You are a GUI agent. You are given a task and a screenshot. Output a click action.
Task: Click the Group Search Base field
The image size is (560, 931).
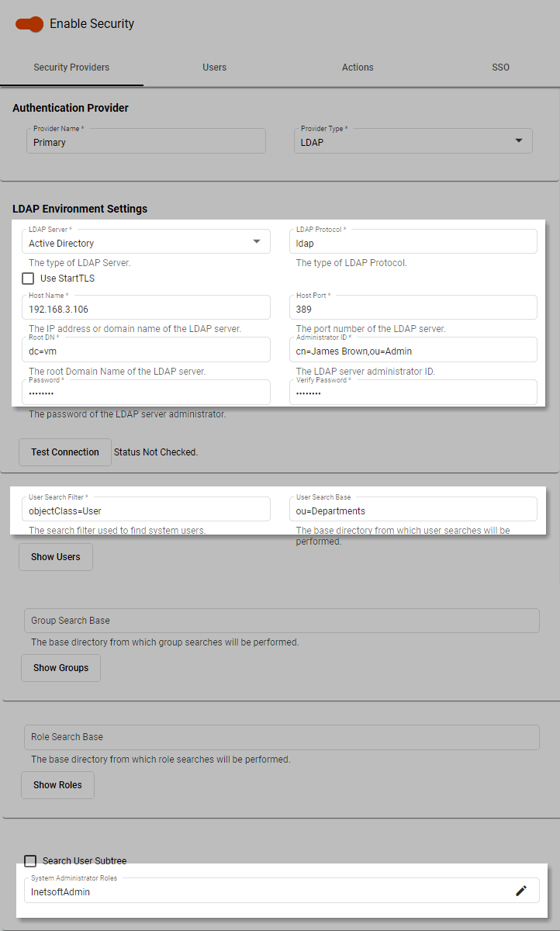281,620
